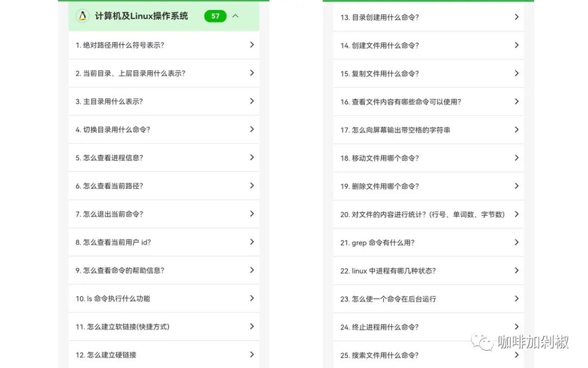Viewport: 588px width, 368px height.
Task: Open question 6. 怎么查看当前路径?
Action: click(x=164, y=186)
